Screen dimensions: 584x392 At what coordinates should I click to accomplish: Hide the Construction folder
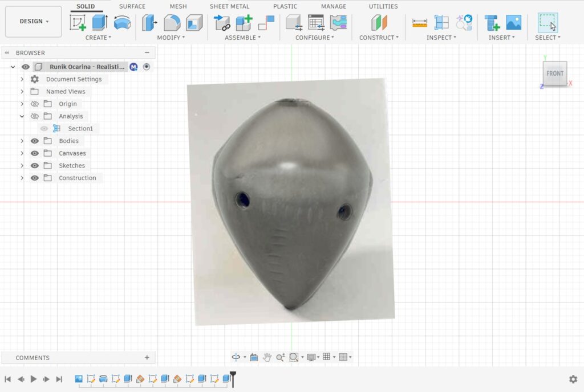[x=35, y=178]
